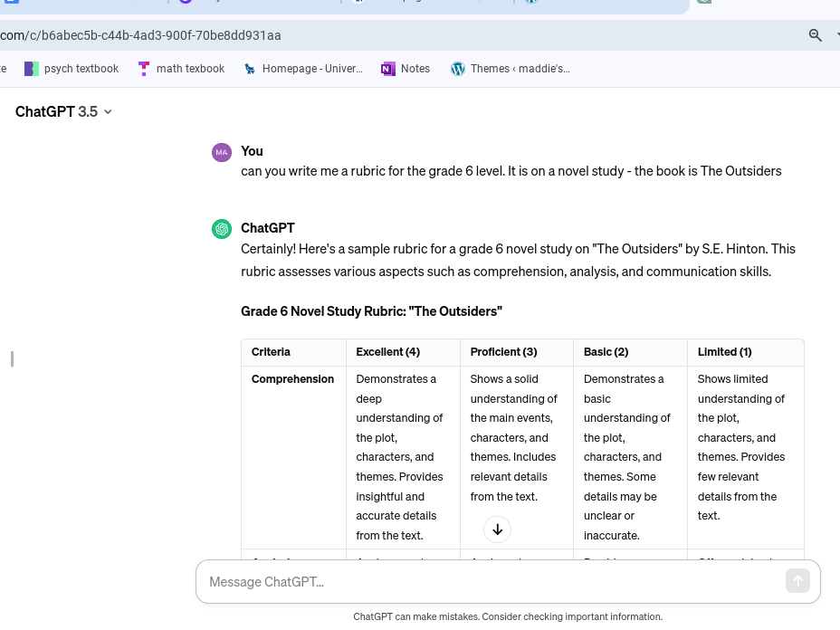Open the Homepage - Univer... bookmark
Screen dimensions: 840x630
click(x=302, y=69)
